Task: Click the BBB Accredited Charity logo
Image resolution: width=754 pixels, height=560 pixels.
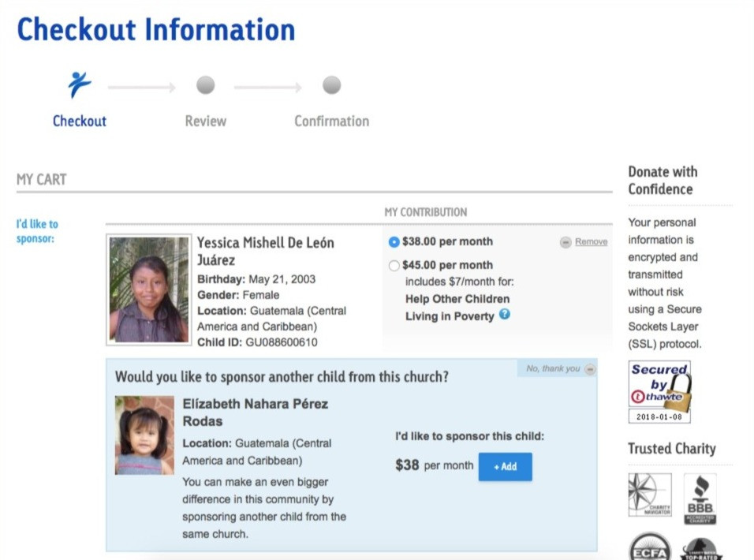Action: (x=700, y=498)
